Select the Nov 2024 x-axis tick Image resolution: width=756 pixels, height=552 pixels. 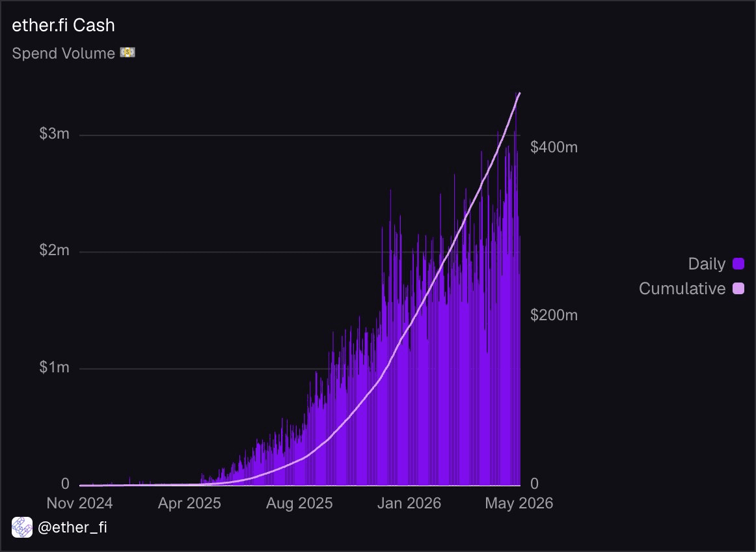79,503
